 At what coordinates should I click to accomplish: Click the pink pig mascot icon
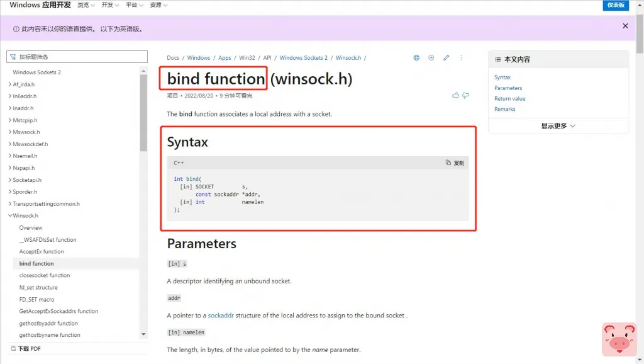point(619,339)
